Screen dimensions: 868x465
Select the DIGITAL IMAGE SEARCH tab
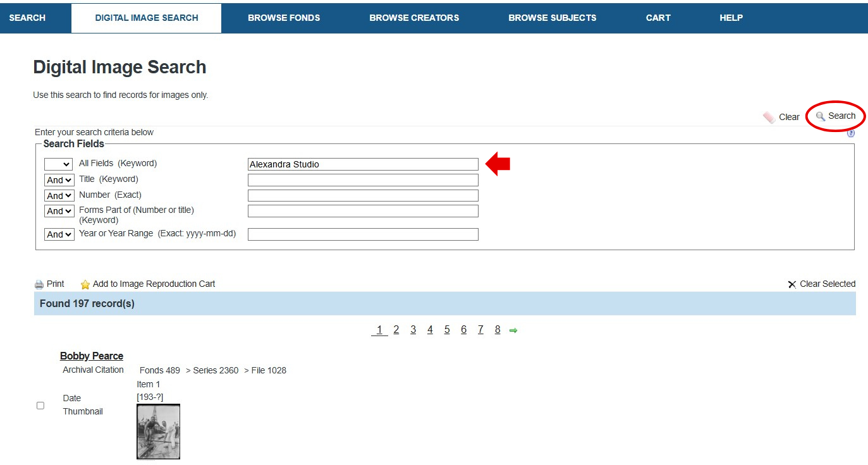[x=147, y=18]
